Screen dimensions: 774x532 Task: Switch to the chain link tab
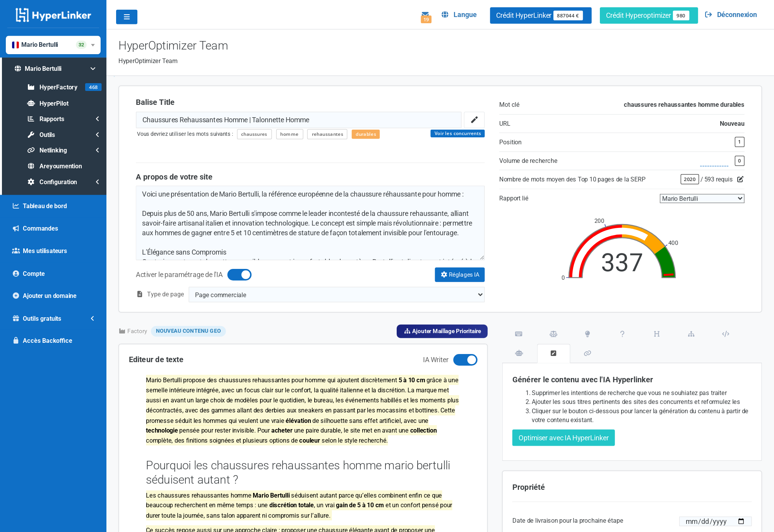click(x=587, y=353)
